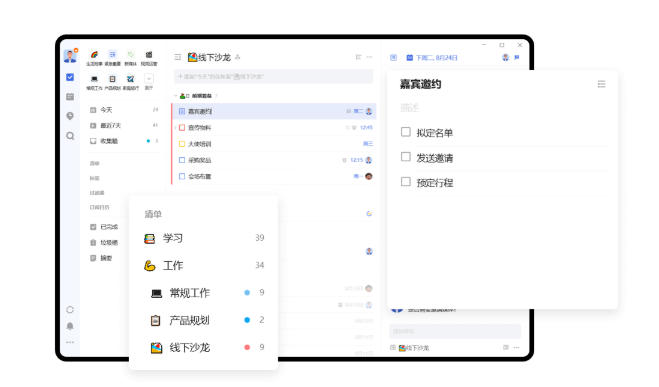Click the 12:15 due time on 采购奖品
This screenshot has height=387, width=659.
(356, 160)
